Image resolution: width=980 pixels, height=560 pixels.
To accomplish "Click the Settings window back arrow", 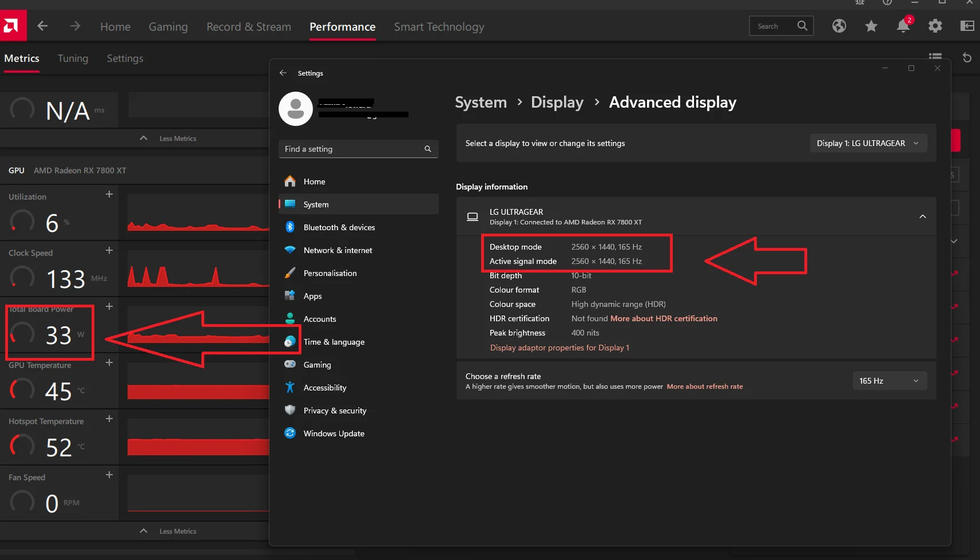I will (283, 73).
